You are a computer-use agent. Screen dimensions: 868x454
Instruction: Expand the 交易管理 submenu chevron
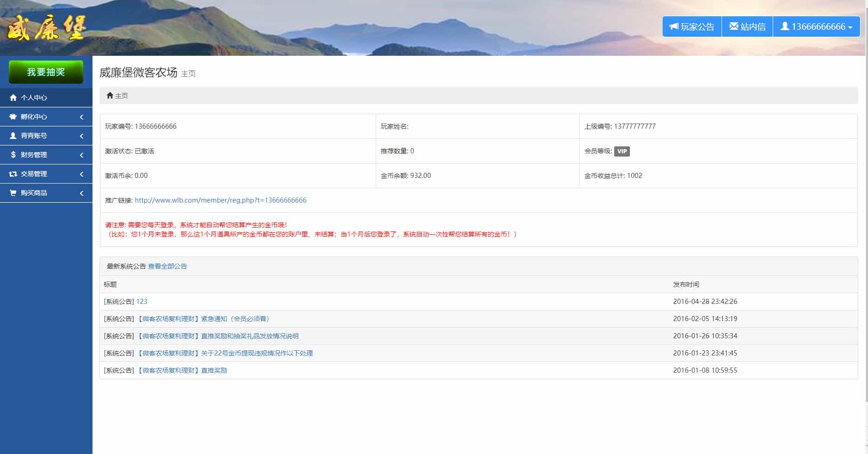pyautogui.click(x=82, y=174)
